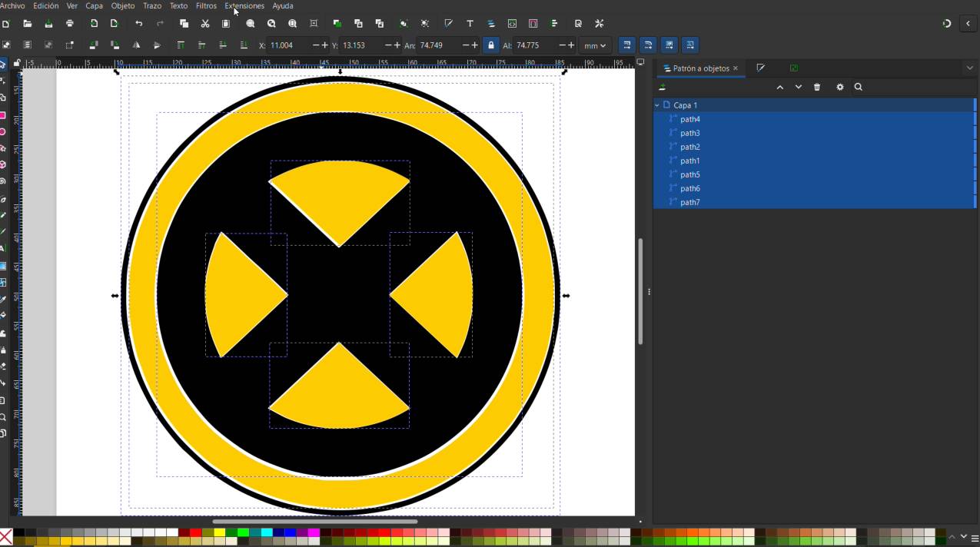Save the document with the Save icon
980x547 pixels.
(48, 24)
